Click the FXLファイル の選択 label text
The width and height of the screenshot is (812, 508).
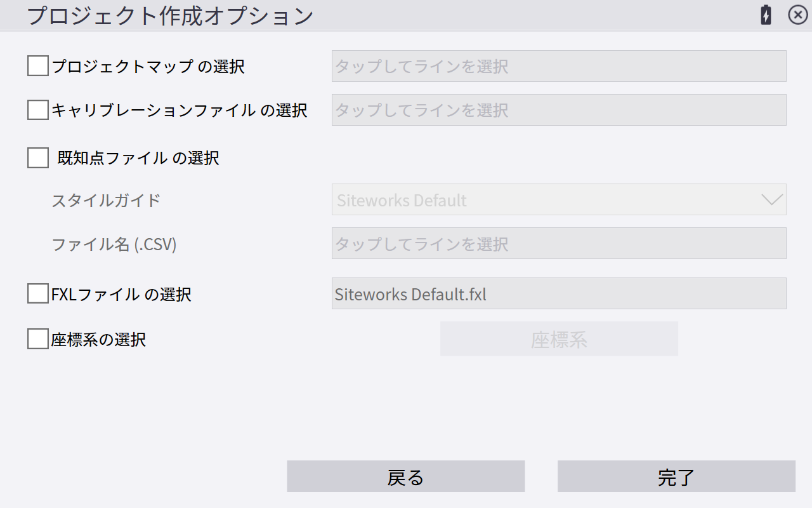coord(121,295)
